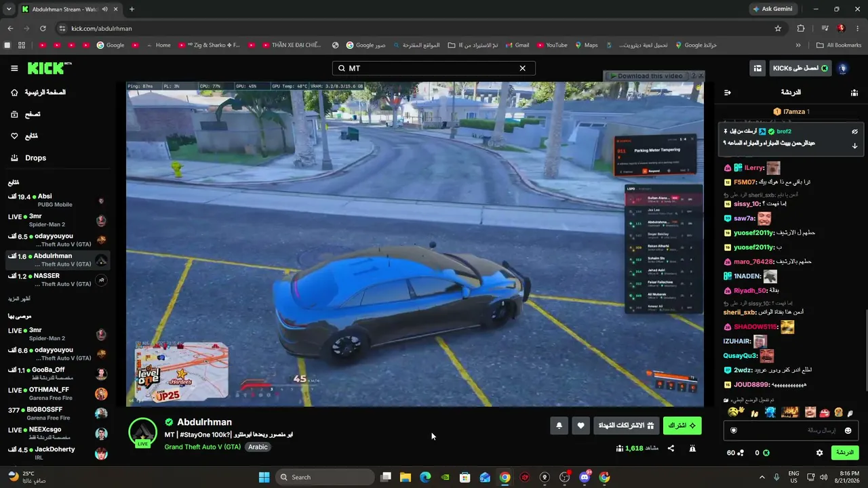Open the OTHMAN_FF Garena Free Fire channel
Viewport: 868px width, 488px height.
click(x=58, y=394)
